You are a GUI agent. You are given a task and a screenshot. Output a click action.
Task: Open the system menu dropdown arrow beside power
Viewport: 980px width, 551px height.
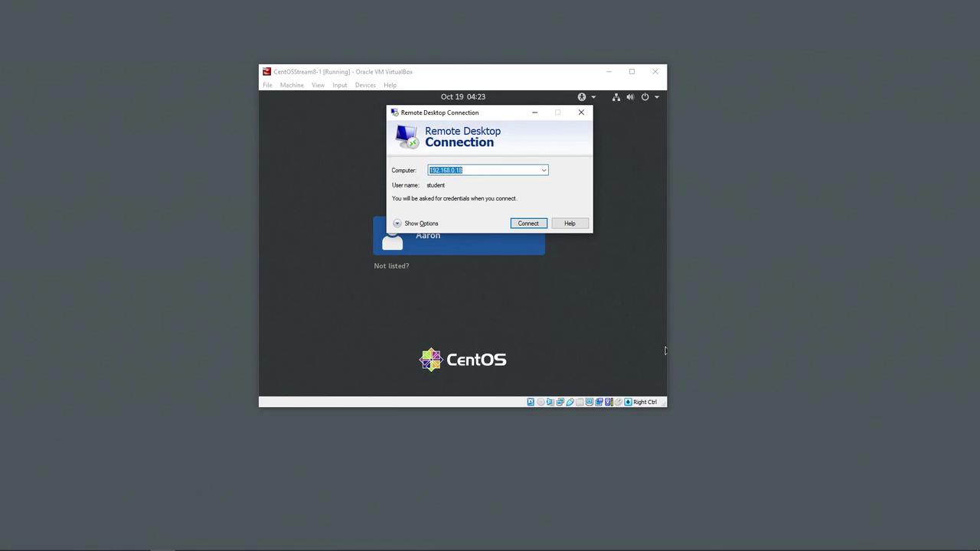[656, 97]
